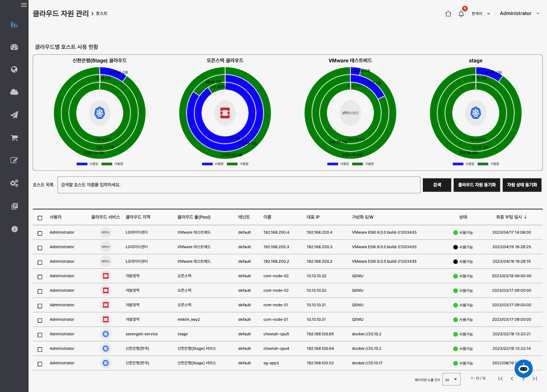The width and height of the screenshot is (547, 392).
Task: Open the Administrator user dropdown
Action: pyautogui.click(x=519, y=14)
